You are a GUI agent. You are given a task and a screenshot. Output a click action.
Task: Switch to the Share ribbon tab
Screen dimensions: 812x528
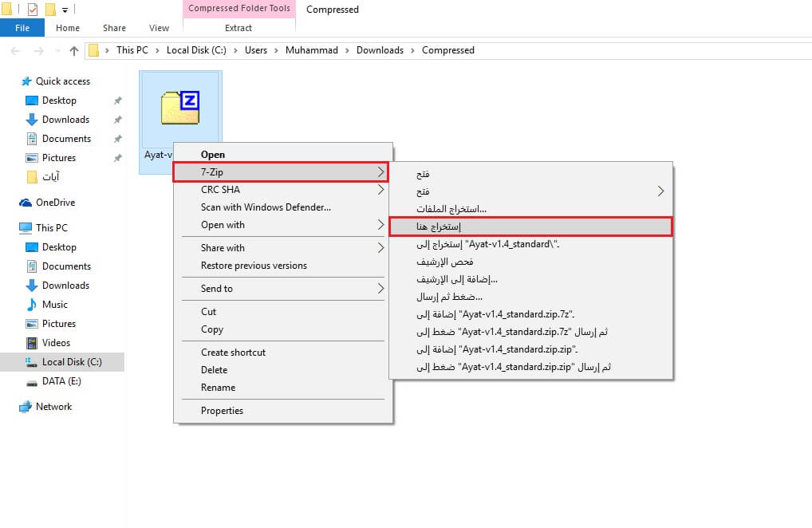pyautogui.click(x=114, y=28)
